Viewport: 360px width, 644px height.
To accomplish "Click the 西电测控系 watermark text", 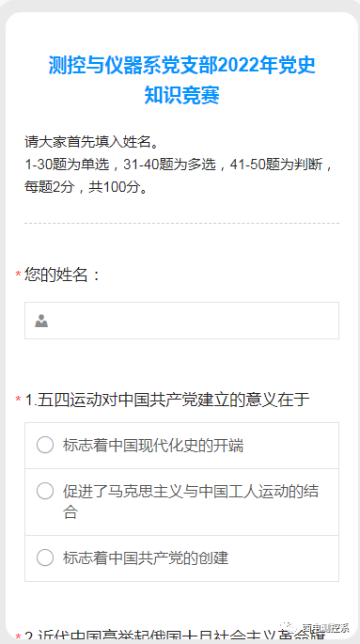I will point(325,628).
